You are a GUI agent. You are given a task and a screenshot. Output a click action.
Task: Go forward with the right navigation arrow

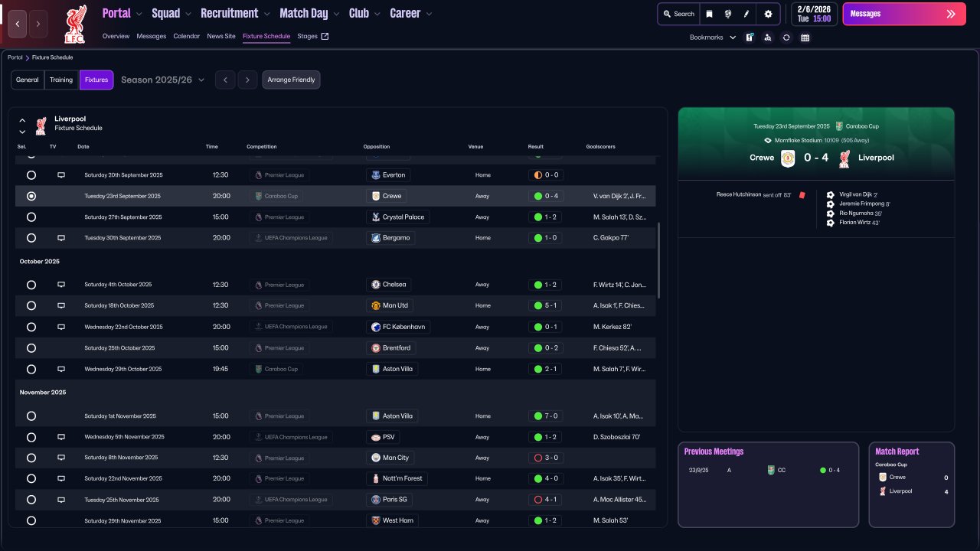coord(39,24)
